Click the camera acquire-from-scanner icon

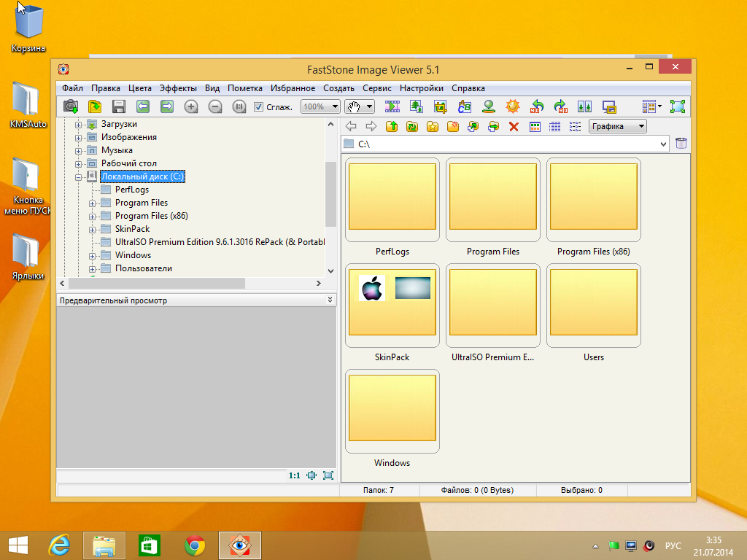(71, 106)
